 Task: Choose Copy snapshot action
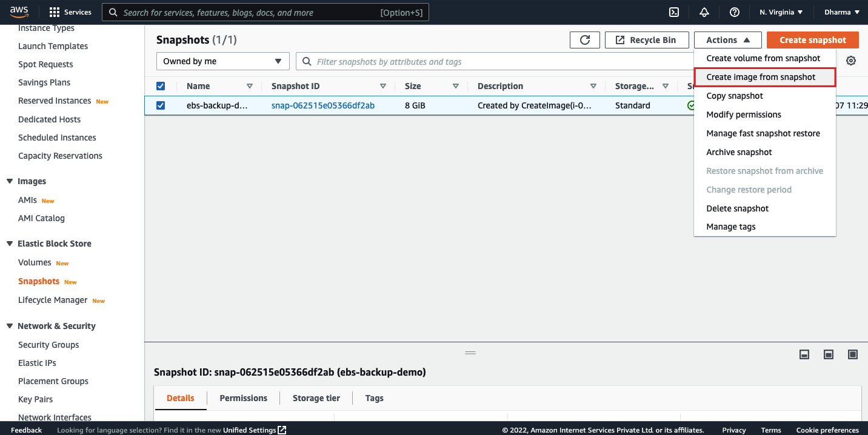click(x=765, y=96)
